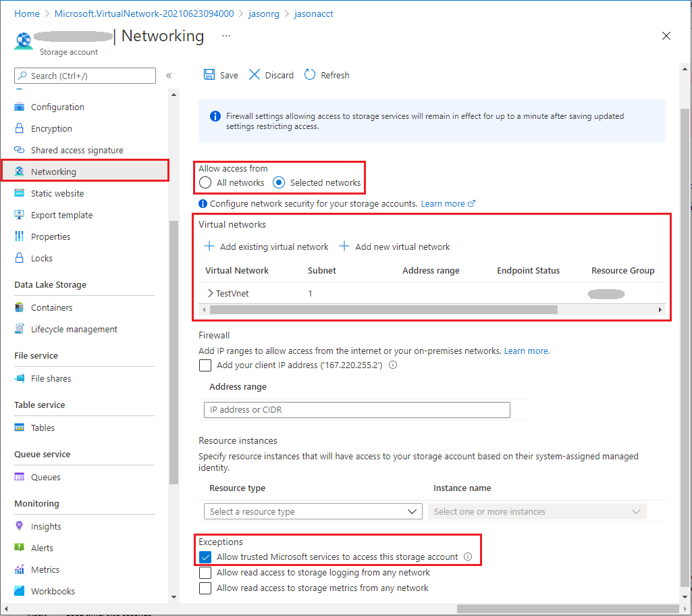Viewport: 692px width, 616px height.
Task: Click plus icon for Add new virtual network
Action: click(x=344, y=247)
